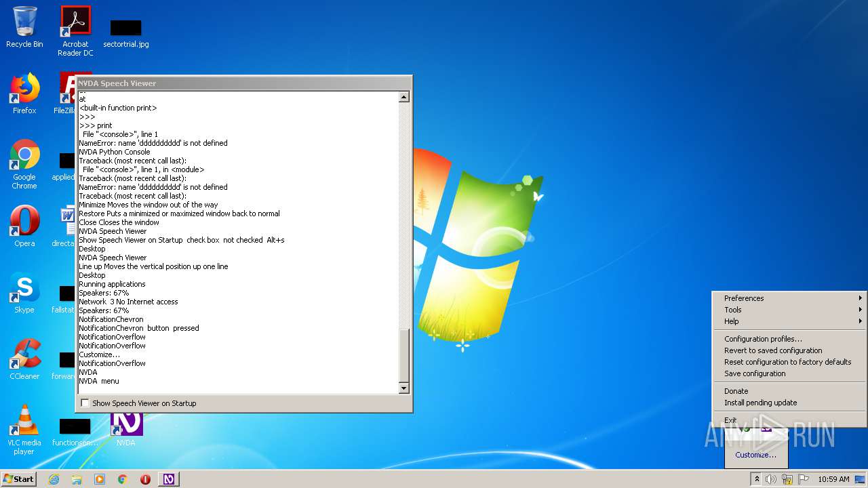
Task: Open Windows Media Player in taskbar
Action: [x=100, y=479]
